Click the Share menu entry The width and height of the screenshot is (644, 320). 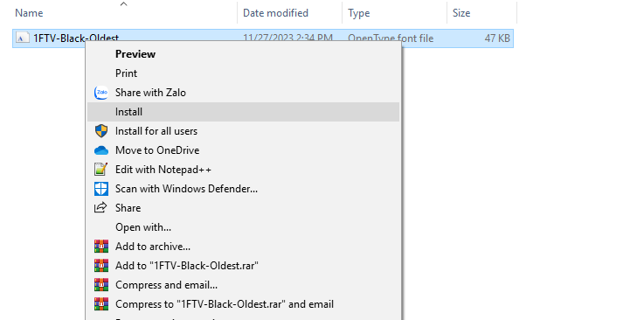[243, 208]
